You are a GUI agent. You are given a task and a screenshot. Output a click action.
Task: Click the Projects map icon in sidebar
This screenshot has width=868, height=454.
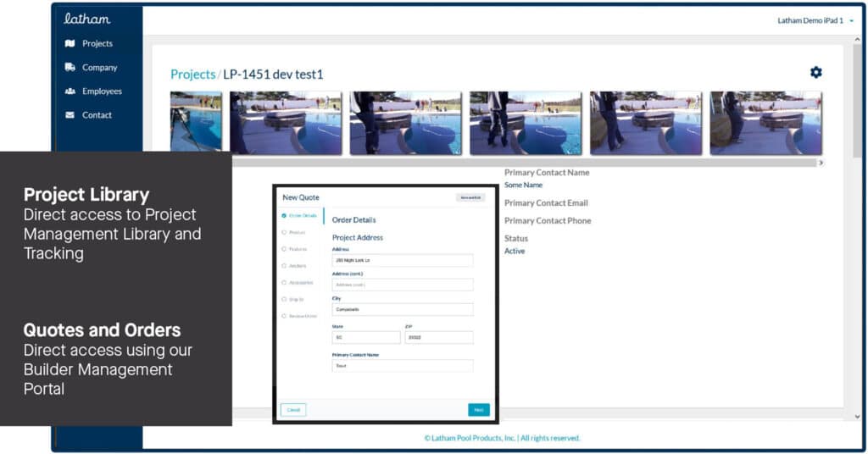(x=70, y=43)
